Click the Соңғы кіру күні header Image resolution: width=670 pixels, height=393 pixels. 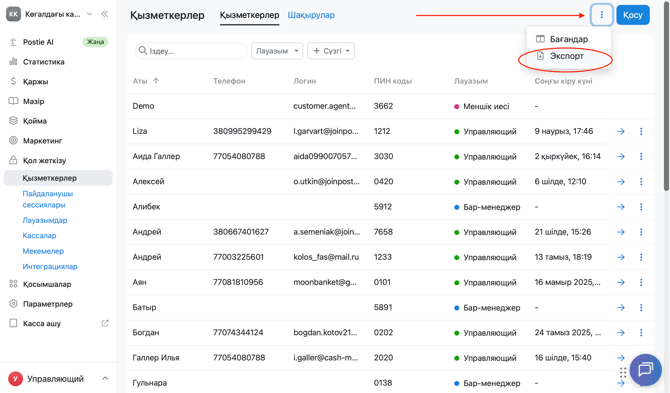(563, 81)
